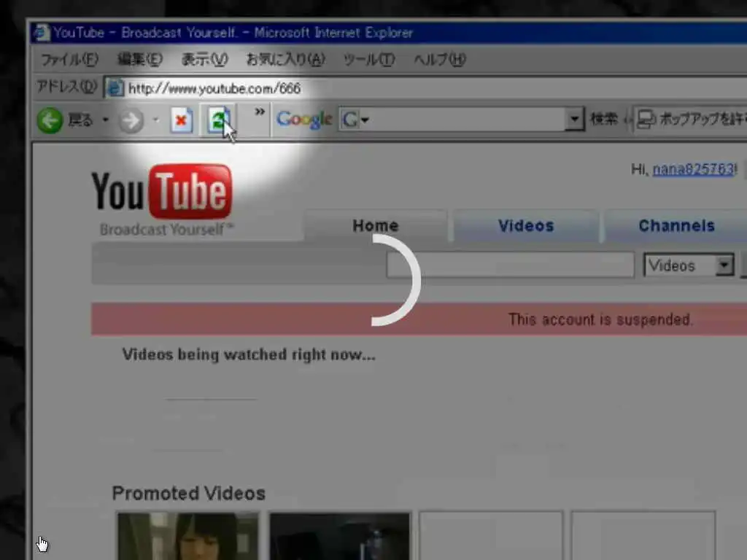This screenshot has height=560, width=747.
Task: Click the 'Videos being watched right now...' heading
Action: coord(249,355)
